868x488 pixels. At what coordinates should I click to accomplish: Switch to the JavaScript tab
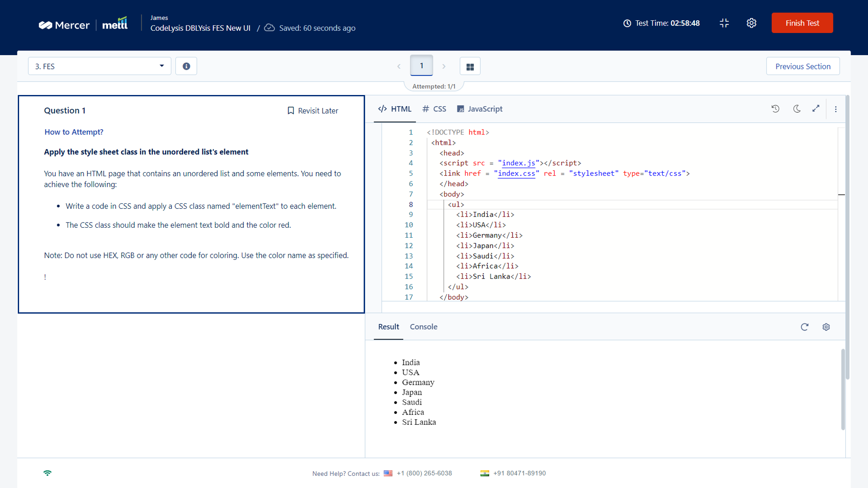(479, 109)
